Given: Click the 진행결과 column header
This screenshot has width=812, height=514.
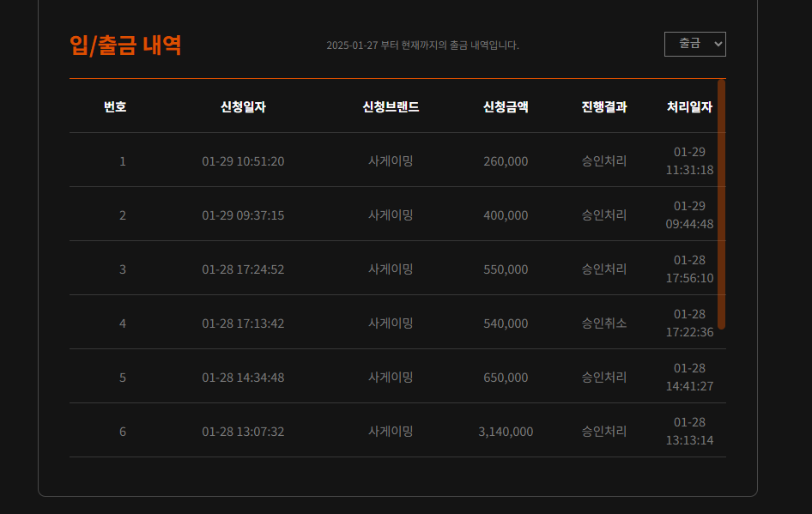Looking at the screenshot, I should click(x=603, y=106).
